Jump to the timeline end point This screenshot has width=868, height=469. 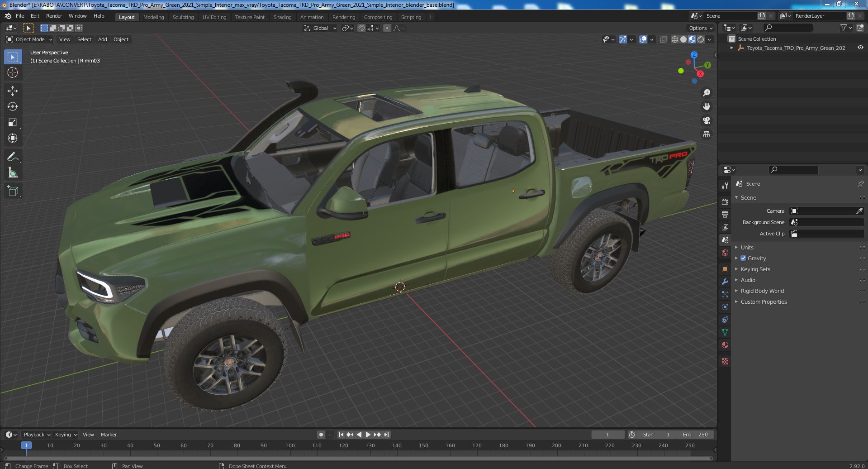(386, 435)
